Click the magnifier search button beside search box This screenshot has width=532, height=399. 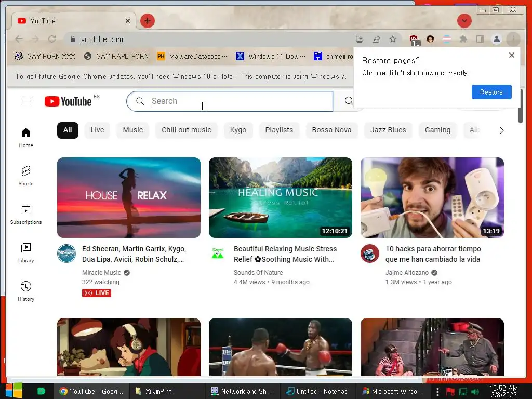pos(349,101)
